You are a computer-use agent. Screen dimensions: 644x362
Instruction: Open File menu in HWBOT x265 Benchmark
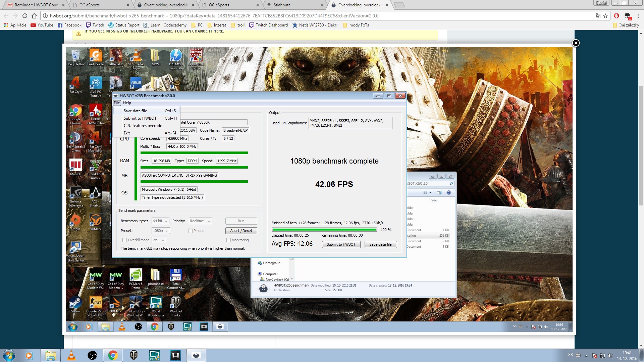117,103
